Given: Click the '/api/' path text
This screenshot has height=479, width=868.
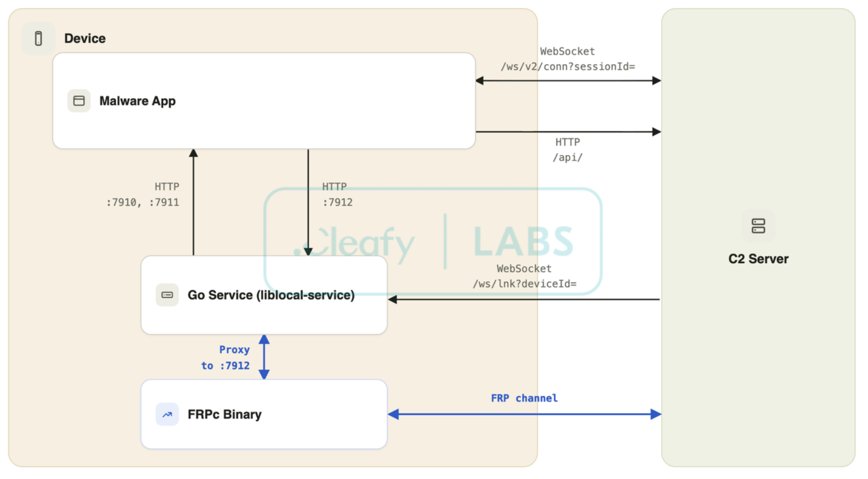Looking at the screenshot, I should coord(568,158).
